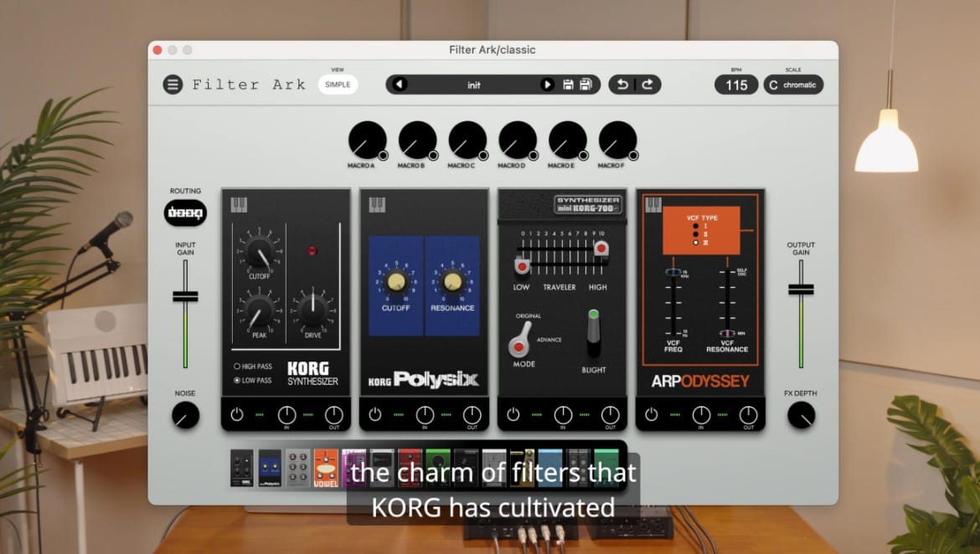Image resolution: width=980 pixels, height=554 pixels.
Task: Click the miniKORG-700 LOW traveler slider
Action: click(x=521, y=267)
